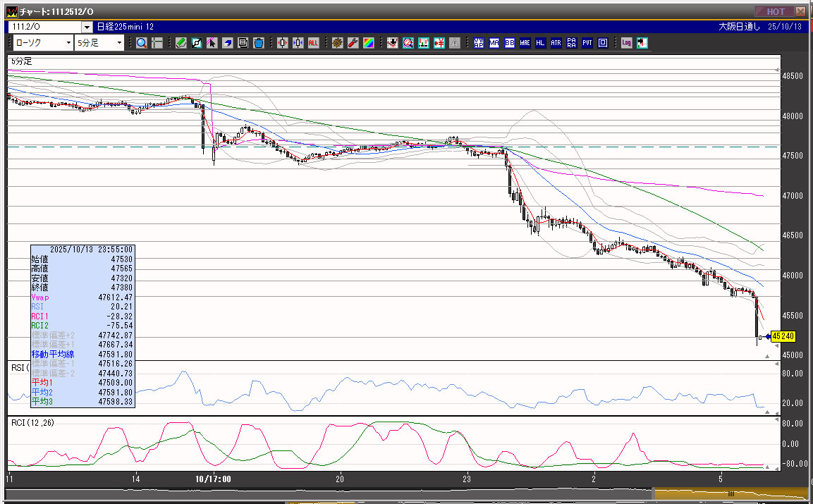This screenshot has width=813, height=504.
Task: Toggle the BB Bollinger Bands indicator
Action: [x=510, y=43]
